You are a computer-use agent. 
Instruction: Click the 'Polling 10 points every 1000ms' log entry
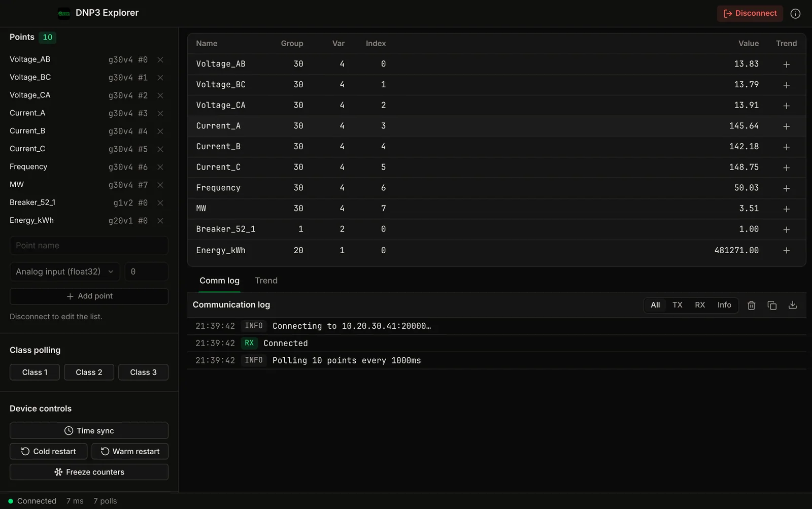click(496, 360)
